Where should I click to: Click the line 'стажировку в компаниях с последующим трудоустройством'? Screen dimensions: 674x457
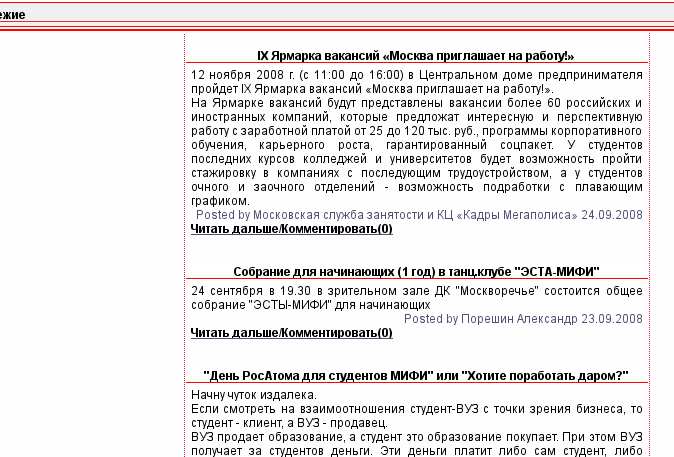click(417, 173)
